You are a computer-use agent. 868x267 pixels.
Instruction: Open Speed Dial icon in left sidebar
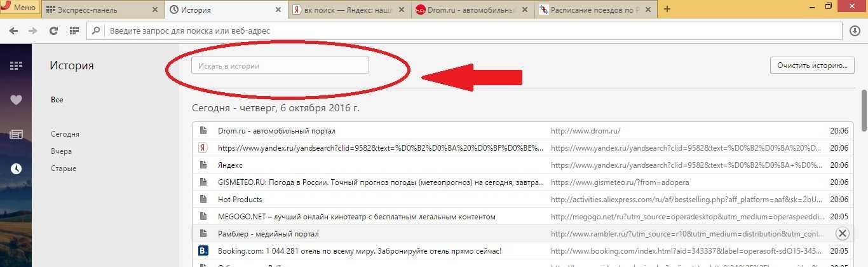tap(16, 65)
